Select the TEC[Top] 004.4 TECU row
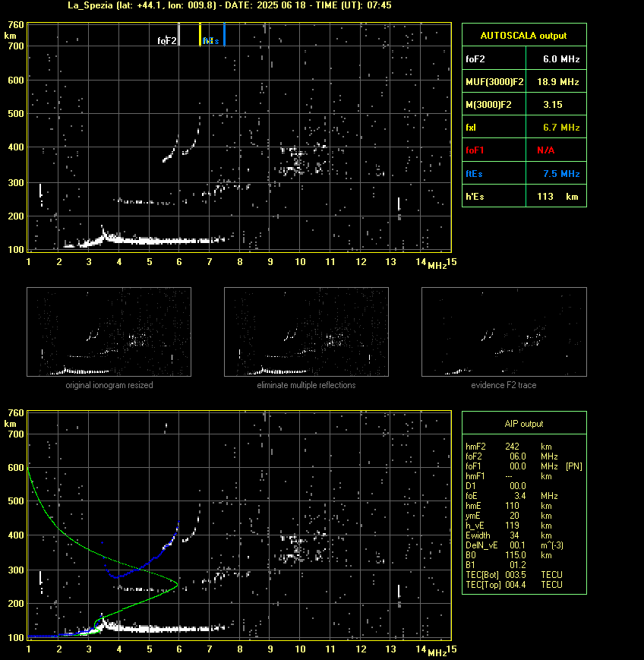This screenshot has width=644, height=660. tap(514, 585)
